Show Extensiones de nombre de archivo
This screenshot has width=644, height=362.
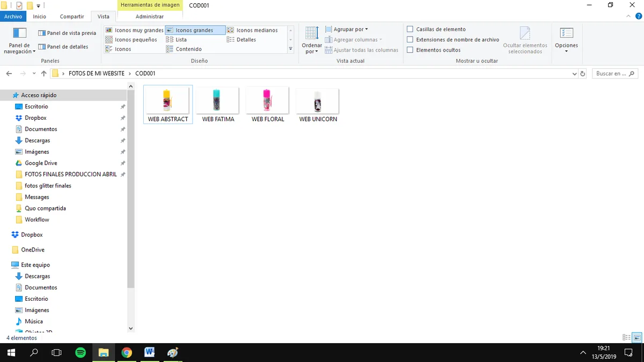point(411,39)
